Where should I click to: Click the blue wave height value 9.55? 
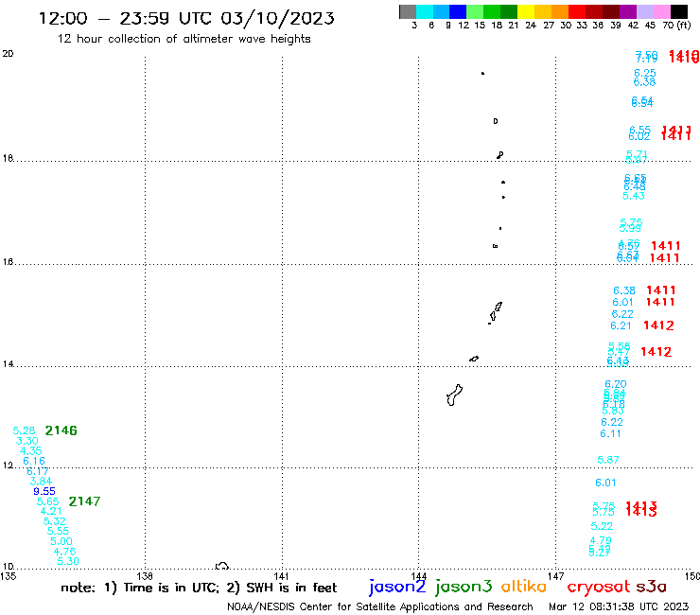(44, 491)
